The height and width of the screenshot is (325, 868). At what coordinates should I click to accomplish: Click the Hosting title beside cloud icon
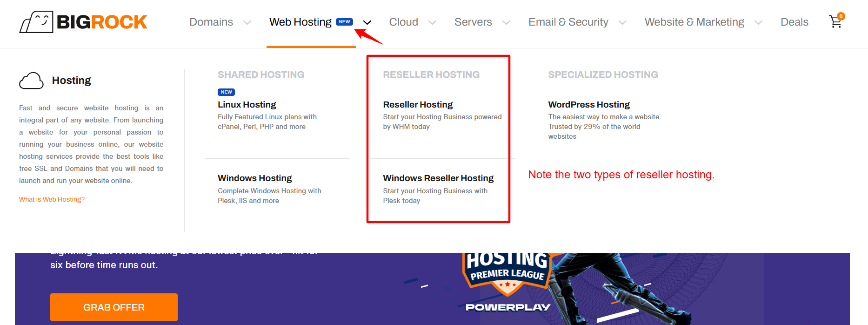[x=72, y=81]
